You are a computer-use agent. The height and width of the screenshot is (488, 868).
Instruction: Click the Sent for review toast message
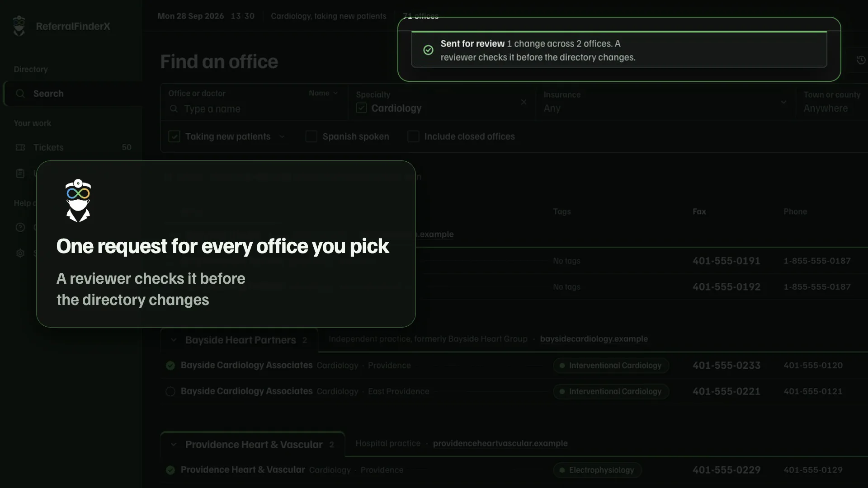pos(619,50)
